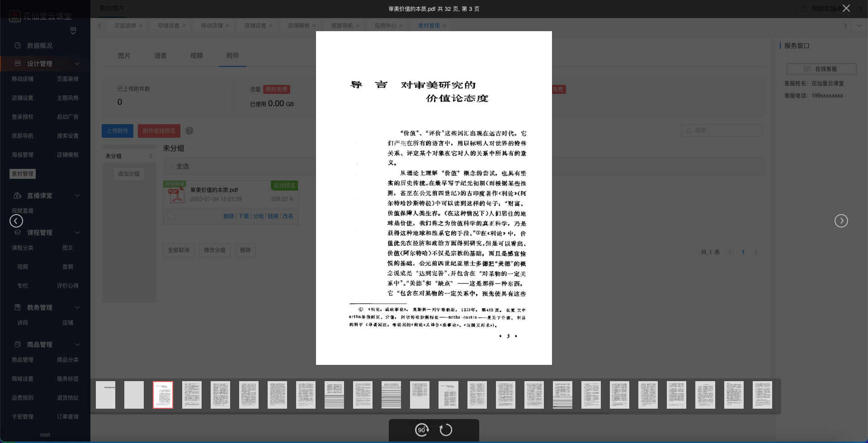868x443 pixels.
Task: Click the 附件在线预览 button
Action: (x=159, y=131)
